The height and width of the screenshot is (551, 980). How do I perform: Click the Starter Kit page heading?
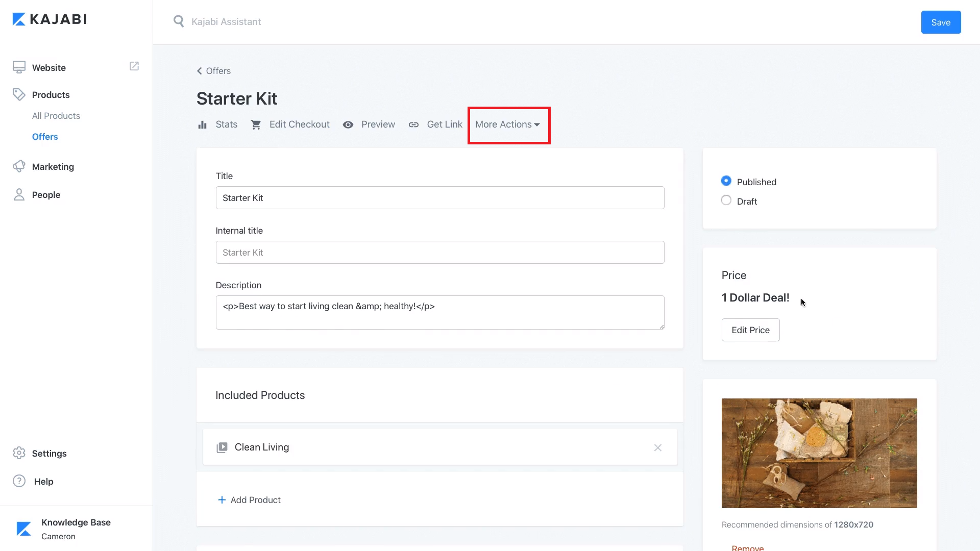point(237,98)
